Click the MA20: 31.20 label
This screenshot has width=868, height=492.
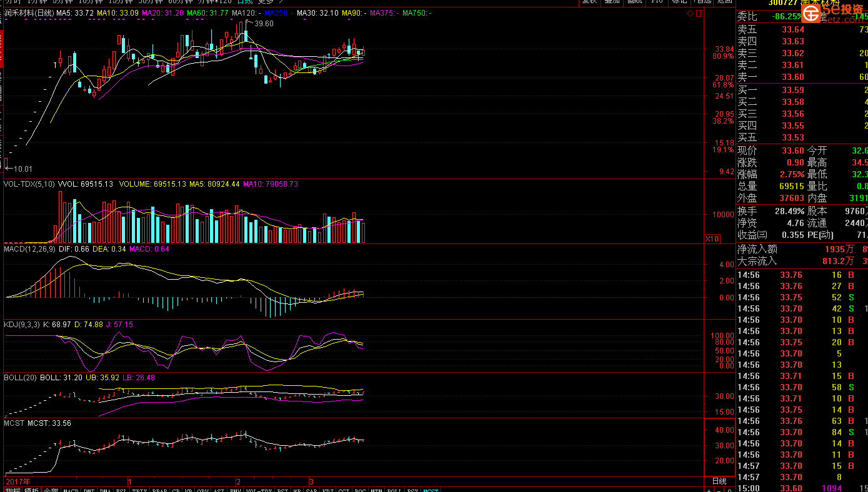point(162,13)
